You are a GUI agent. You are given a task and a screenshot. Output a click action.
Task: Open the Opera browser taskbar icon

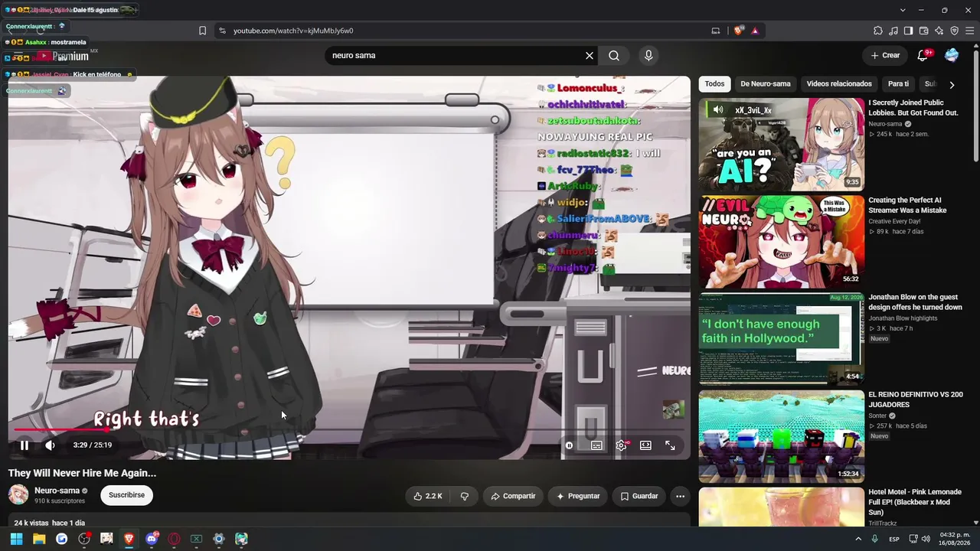174,539
